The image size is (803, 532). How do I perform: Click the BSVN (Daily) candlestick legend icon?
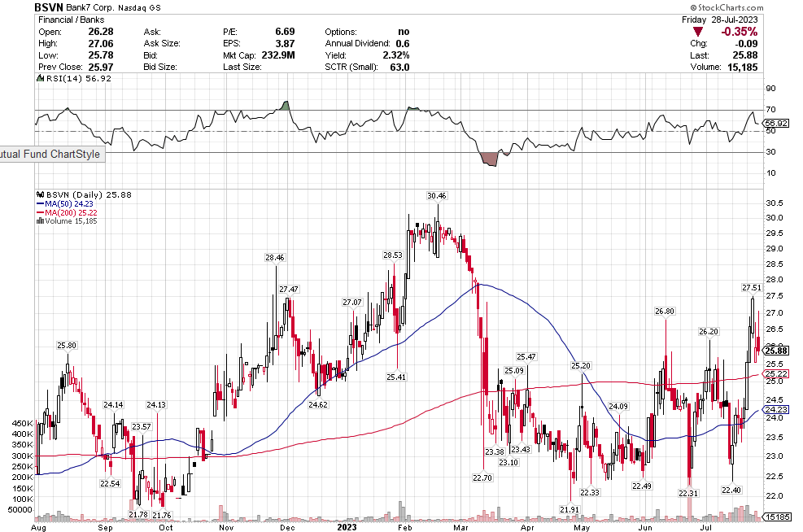[x=39, y=195]
